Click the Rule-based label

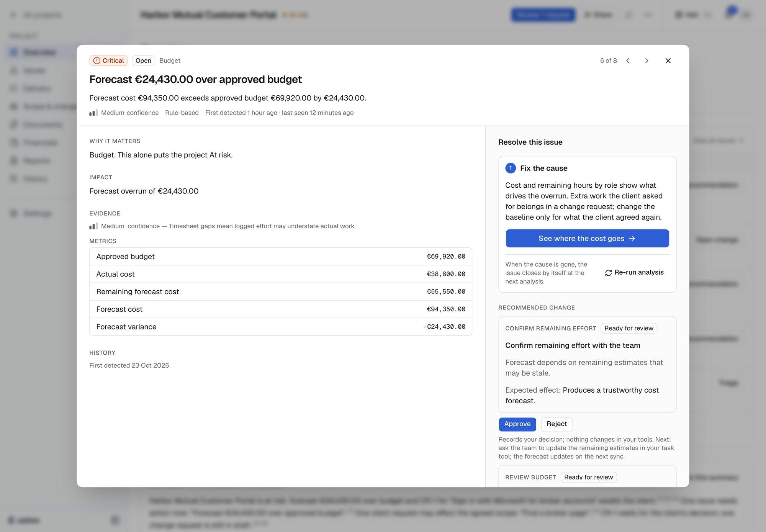(x=182, y=113)
